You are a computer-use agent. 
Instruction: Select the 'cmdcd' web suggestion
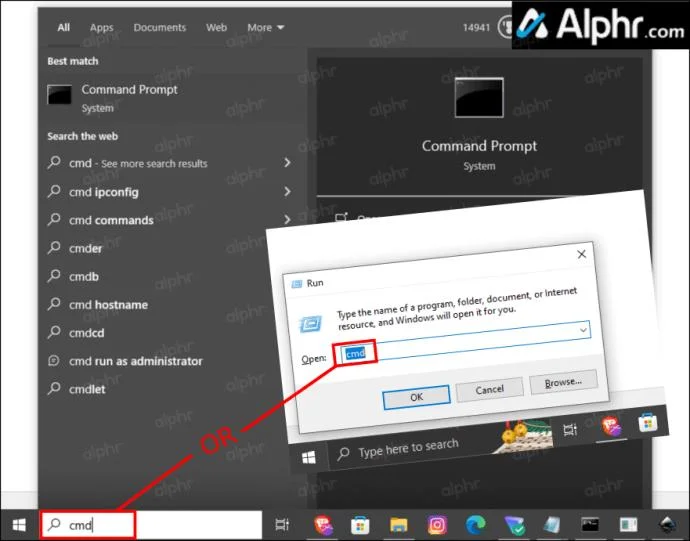[x=154, y=333]
